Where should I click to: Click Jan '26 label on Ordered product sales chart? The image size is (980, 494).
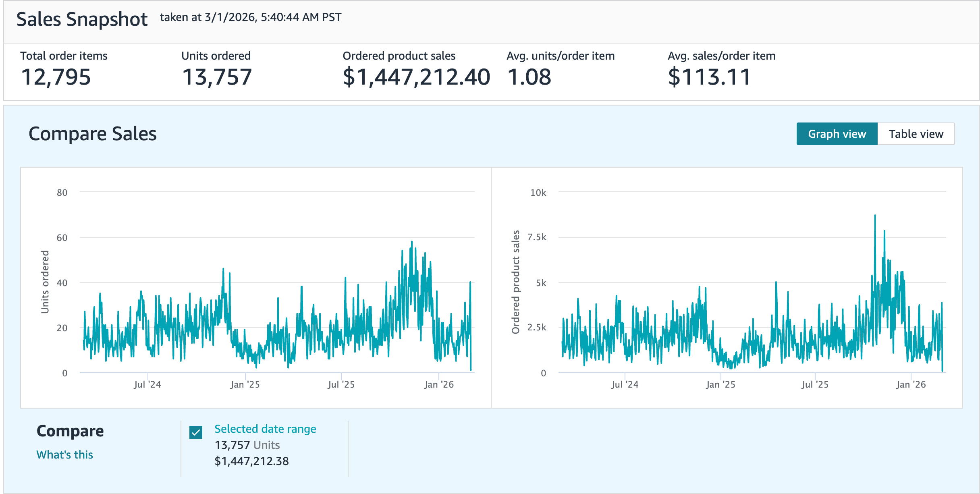coord(911,384)
